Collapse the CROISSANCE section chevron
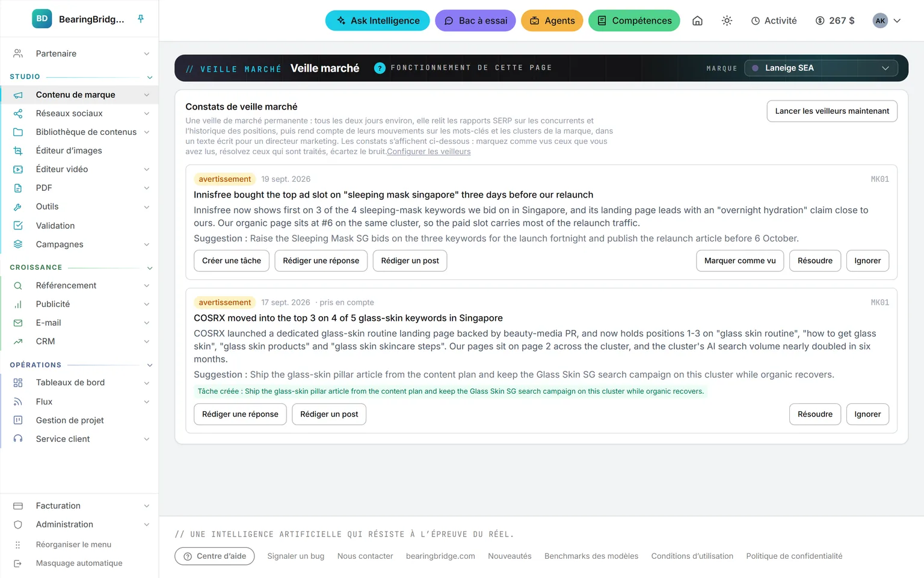 pyautogui.click(x=150, y=268)
